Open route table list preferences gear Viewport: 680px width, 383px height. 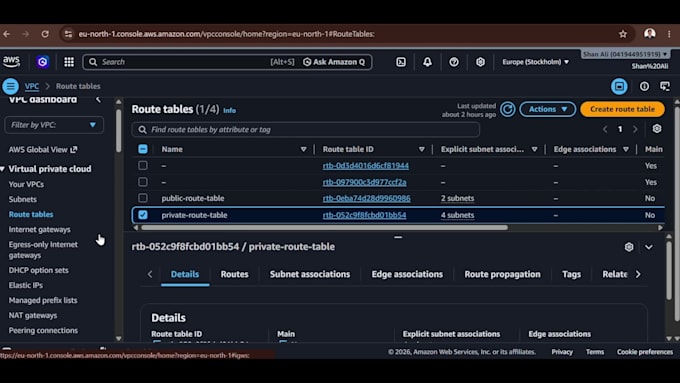coord(657,129)
